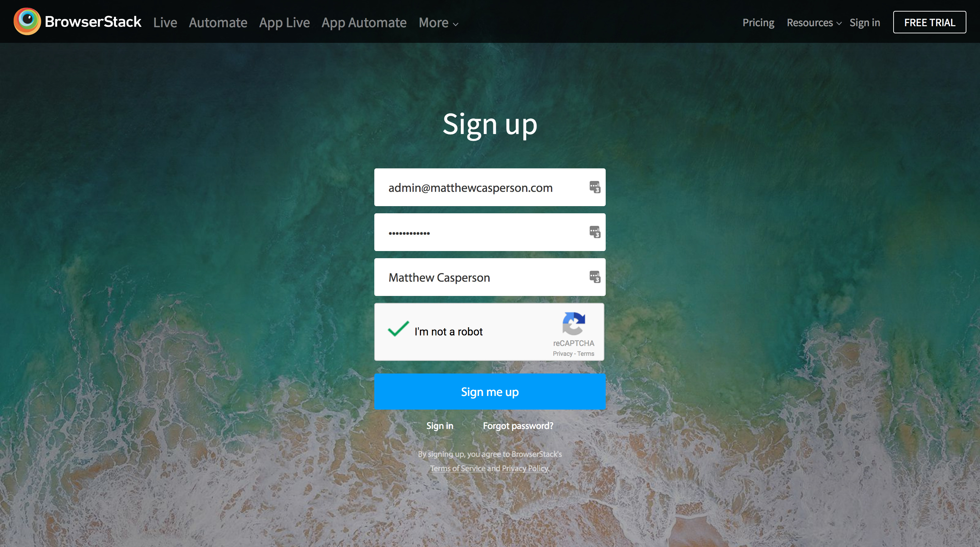Screen dimensions: 980x547
Task: Open the Resources dropdown
Action: pos(814,23)
